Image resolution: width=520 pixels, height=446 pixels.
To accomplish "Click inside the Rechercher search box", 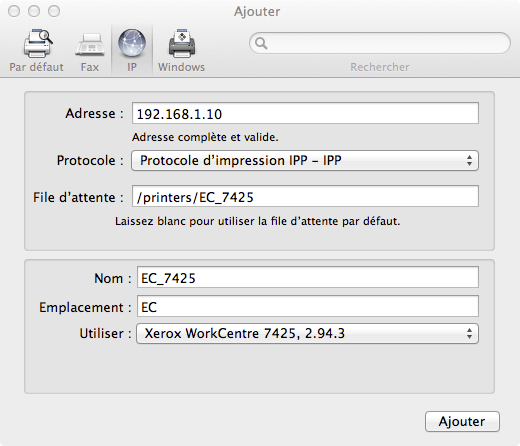I will pyautogui.click(x=380, y=43).
